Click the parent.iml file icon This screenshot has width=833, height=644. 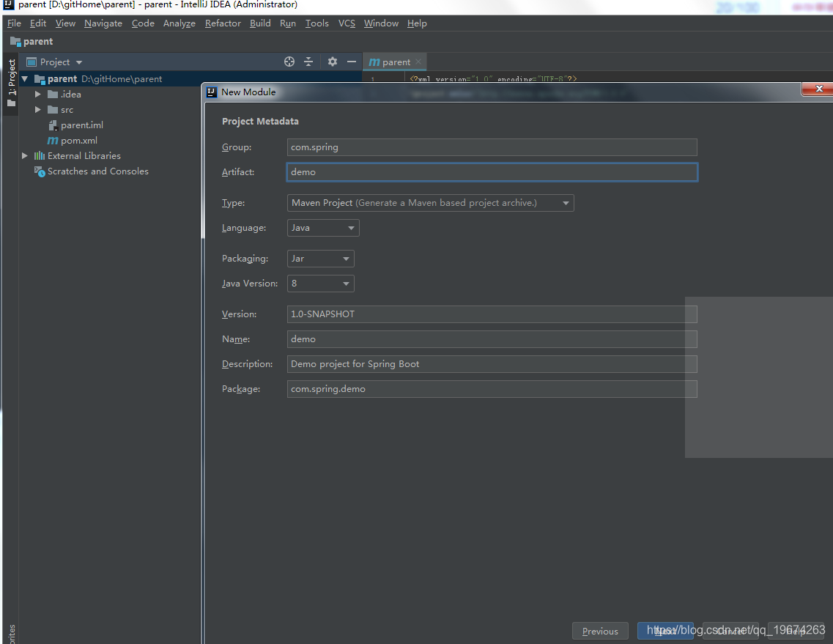[x=53, y=125]
